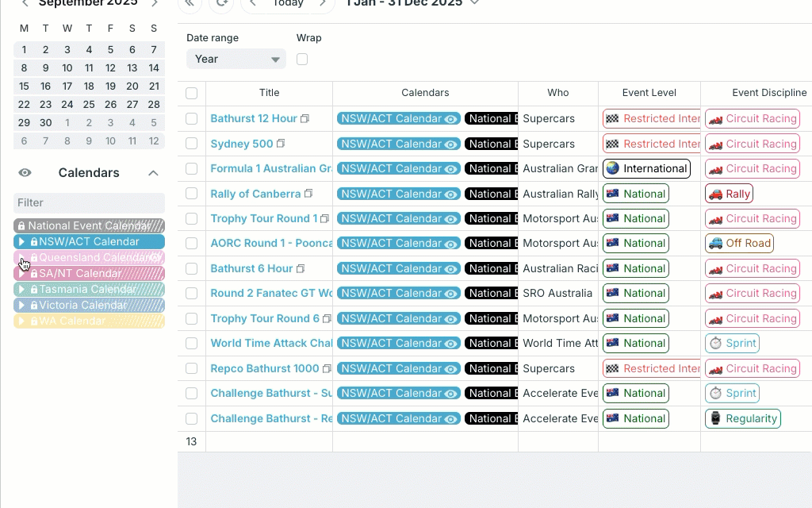Click the refresh icon in the toolbar
Screen dimensions: 812x508
click(220, 3)
